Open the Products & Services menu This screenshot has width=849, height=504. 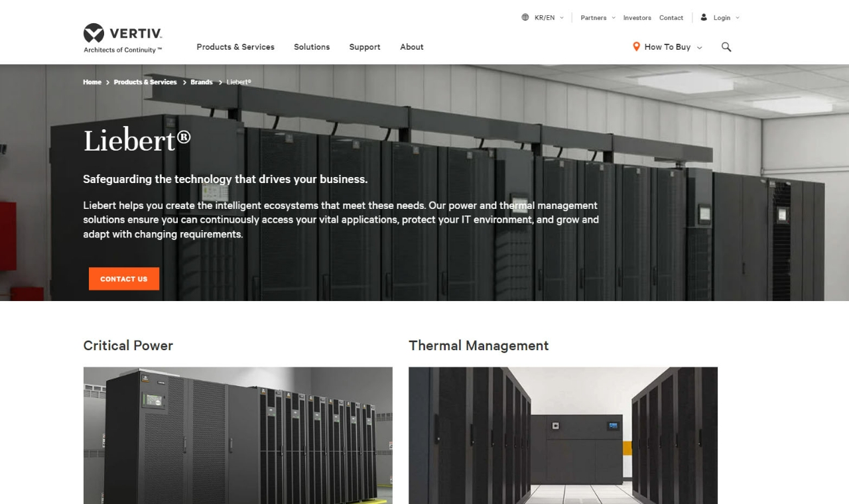click(235, 47)
